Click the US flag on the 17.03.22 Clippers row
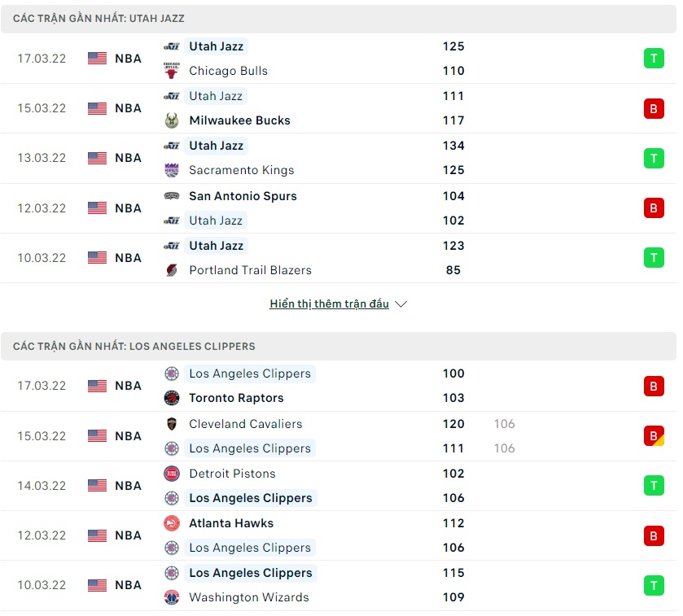683x616 pixels. pyautogui.click(x=98, y=386)
